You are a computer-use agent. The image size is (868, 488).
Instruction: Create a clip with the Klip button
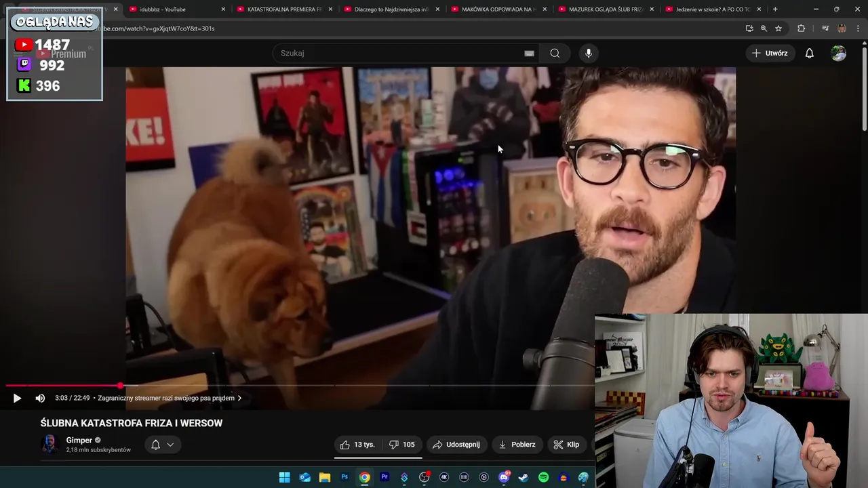pyautogui.click(x=566, y=445)
